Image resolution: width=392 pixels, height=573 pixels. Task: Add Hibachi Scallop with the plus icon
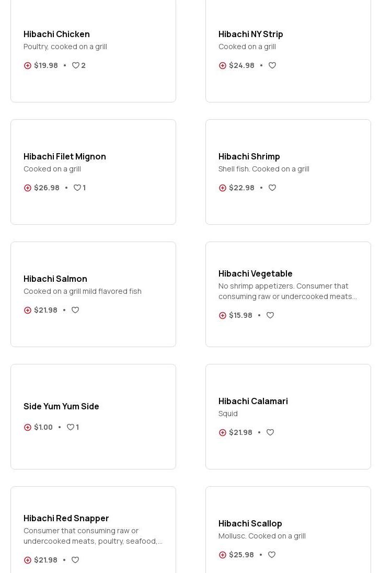(223, 555)
